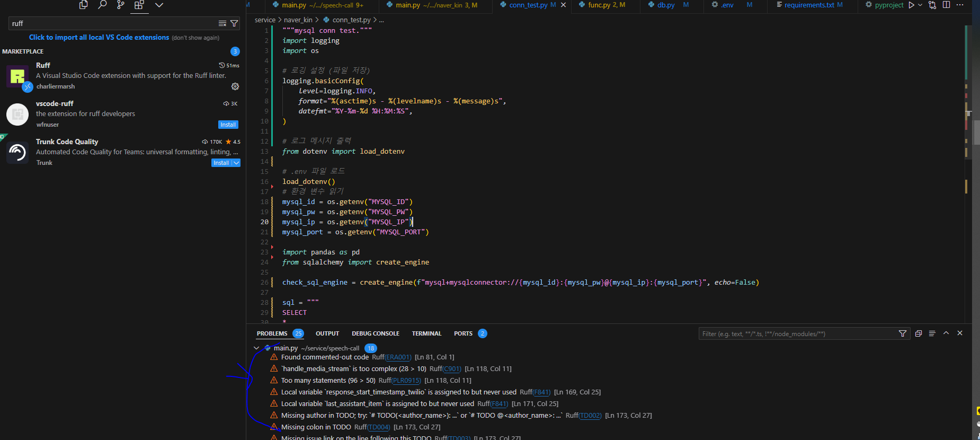This screenshot has width=980, height=440.
Task: Click line number 20 in the gutter
Action: tap(264, 222)
